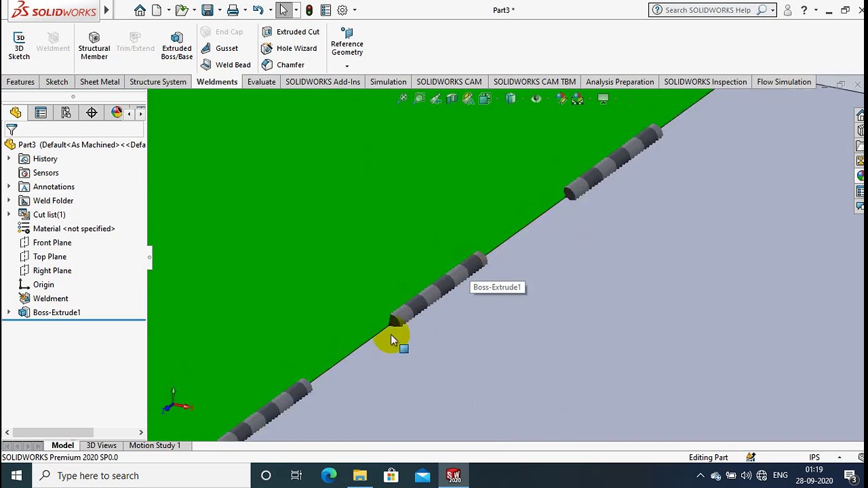Open the PropertyManager tab
The image size is (868, 488).
[41, 113]
